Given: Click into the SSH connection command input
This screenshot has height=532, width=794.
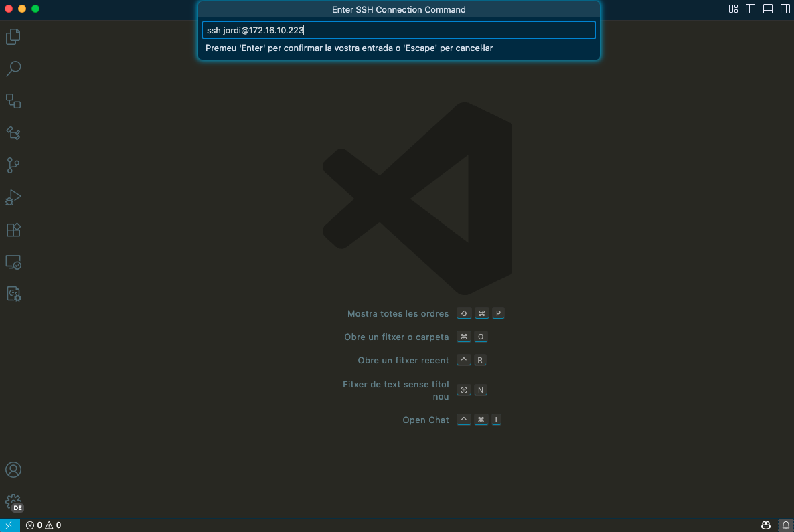Looking at the screenshot, I should [x=399, y=30].
